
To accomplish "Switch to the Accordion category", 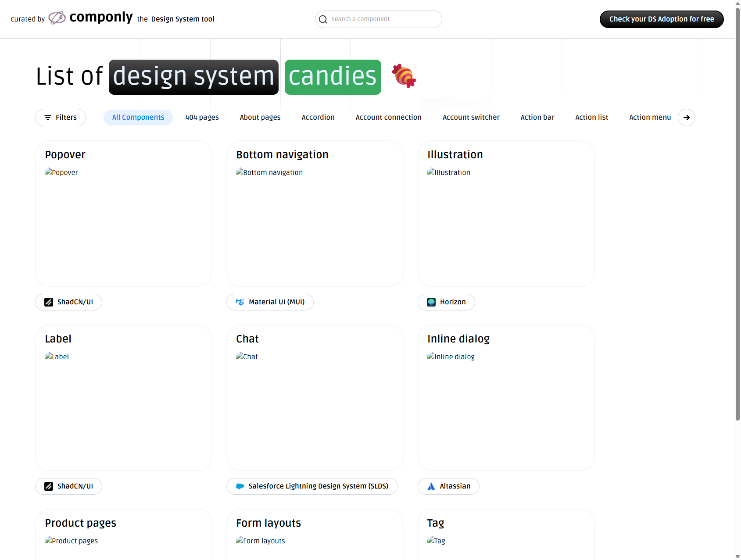I will click(318, 118).
